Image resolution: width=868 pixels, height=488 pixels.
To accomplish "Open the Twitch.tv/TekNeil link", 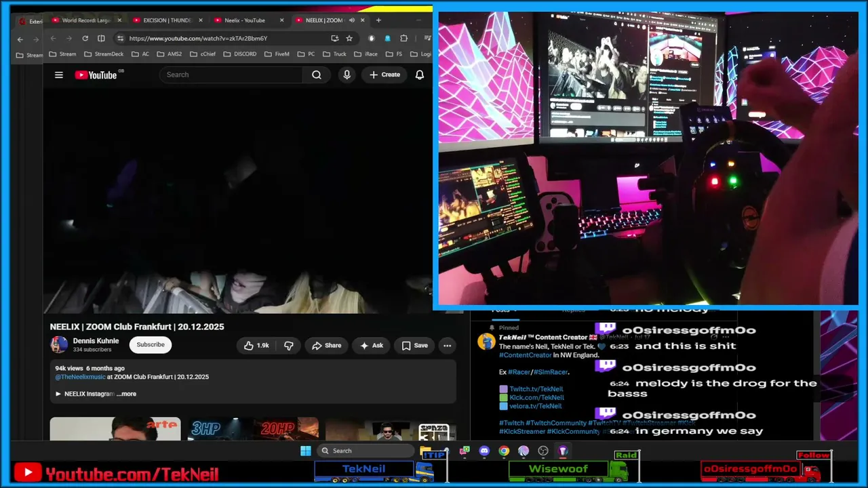I will 536,389.
